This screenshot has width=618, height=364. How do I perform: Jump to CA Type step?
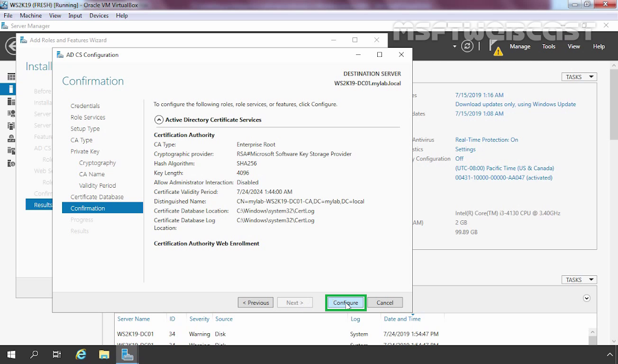[81, 140]
